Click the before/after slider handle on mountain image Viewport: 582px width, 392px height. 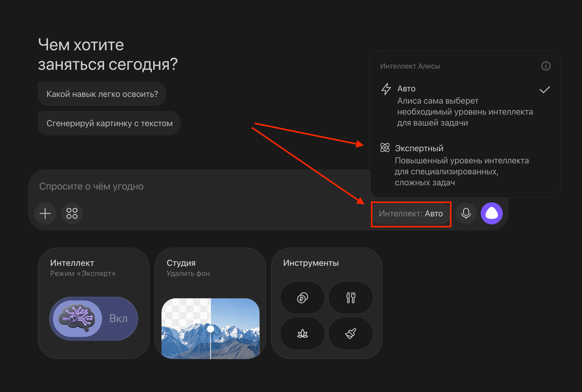pyautogui.click(x=210, y=329)
